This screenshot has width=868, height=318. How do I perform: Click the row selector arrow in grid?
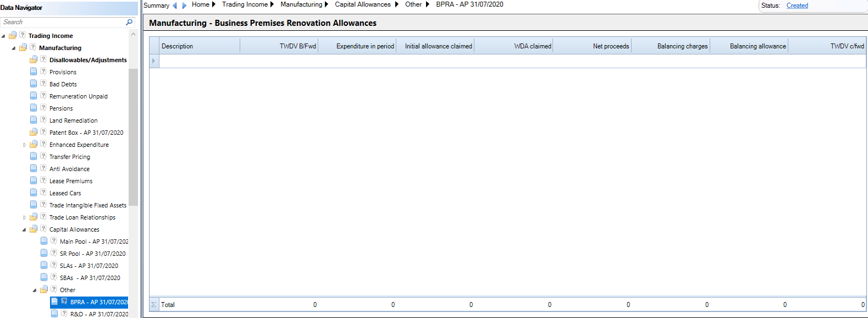click(x=154, y=61)
